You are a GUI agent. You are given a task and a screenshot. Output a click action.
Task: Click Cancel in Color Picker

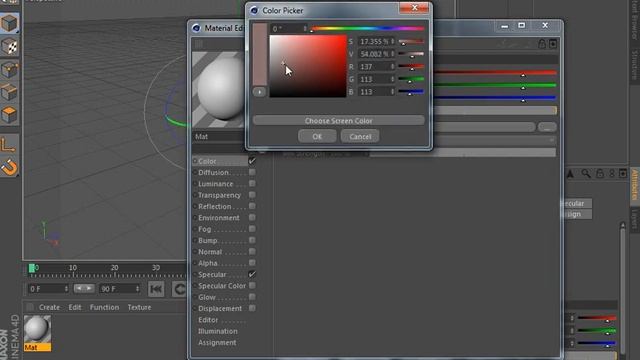click(x=360, y=136)
